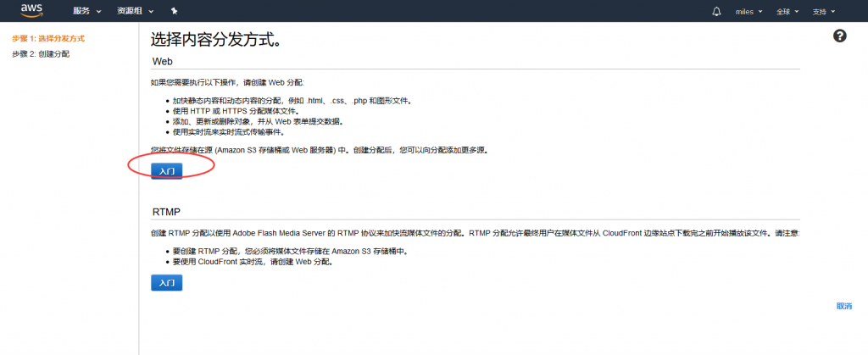The image size is (868, 355).
Task: Click 入门 button under Web section
Action: pos(167,171)
